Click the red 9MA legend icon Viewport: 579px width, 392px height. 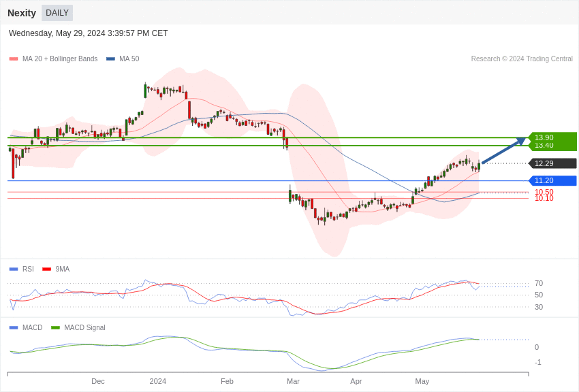46,269
